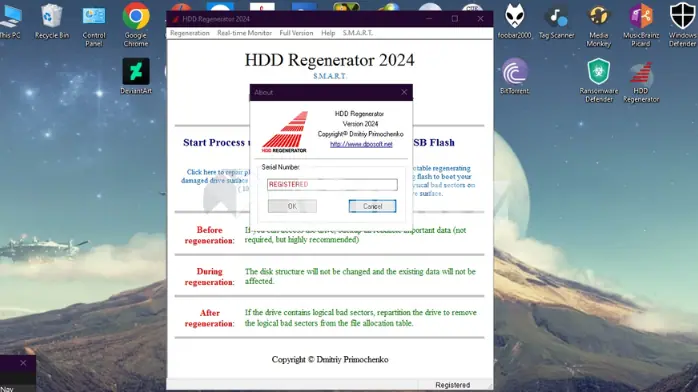
Task: Minimize the HDD Regenerator 2024 window
Action: [429, 19]
